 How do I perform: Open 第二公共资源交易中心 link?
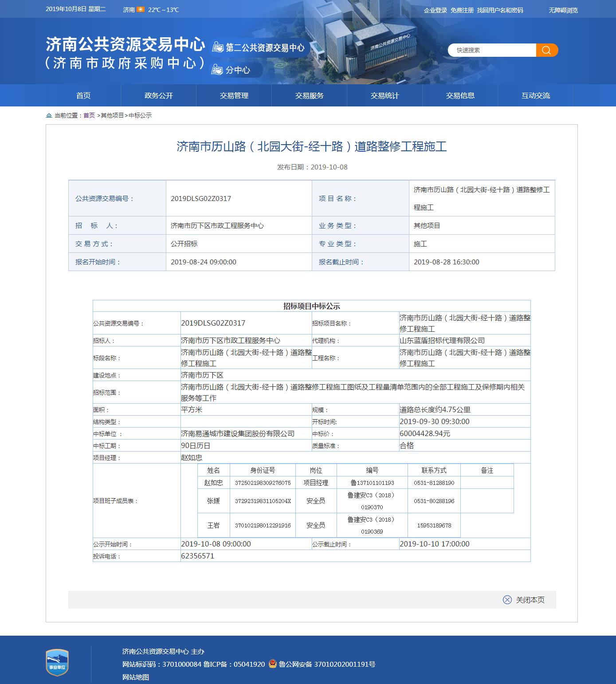265,47
